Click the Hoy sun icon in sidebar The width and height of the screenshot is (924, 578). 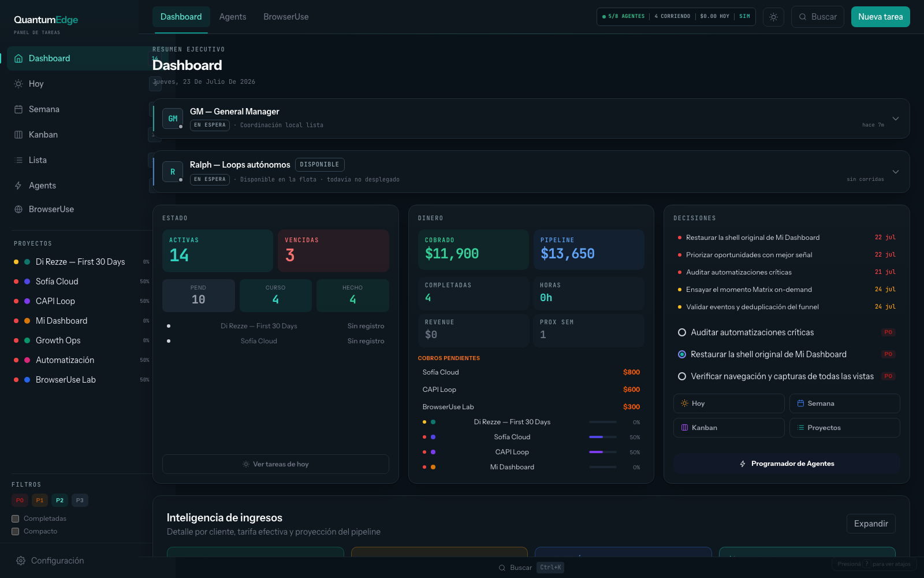[18, 84]
